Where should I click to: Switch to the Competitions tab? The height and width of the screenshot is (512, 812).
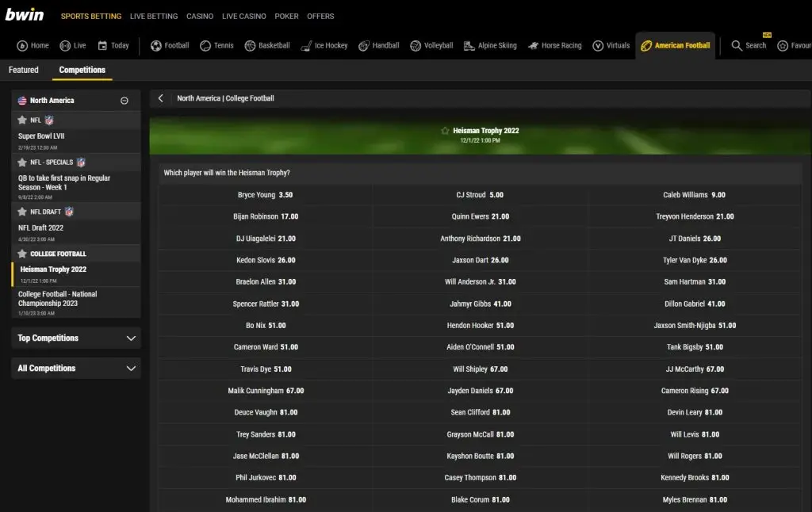[x=82, y=70]
